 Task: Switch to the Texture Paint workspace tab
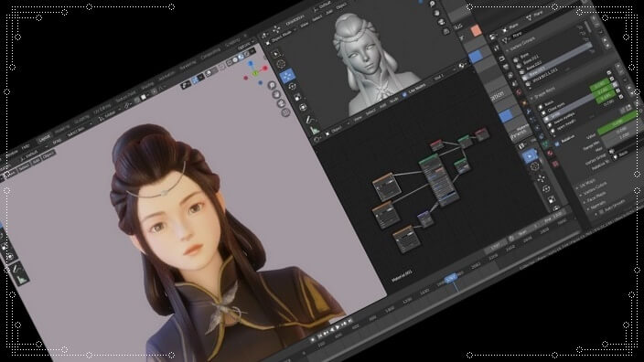click(124, 97)
